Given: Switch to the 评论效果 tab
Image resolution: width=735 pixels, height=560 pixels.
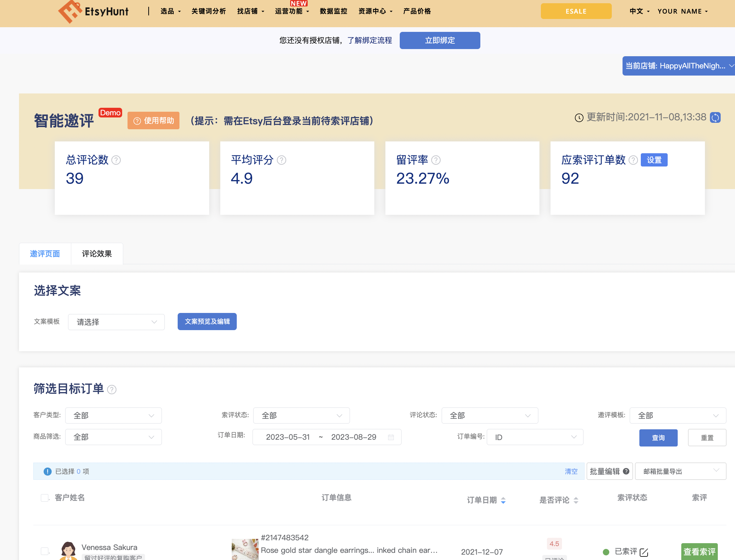Looking at the screenshot, I should 97,254.
